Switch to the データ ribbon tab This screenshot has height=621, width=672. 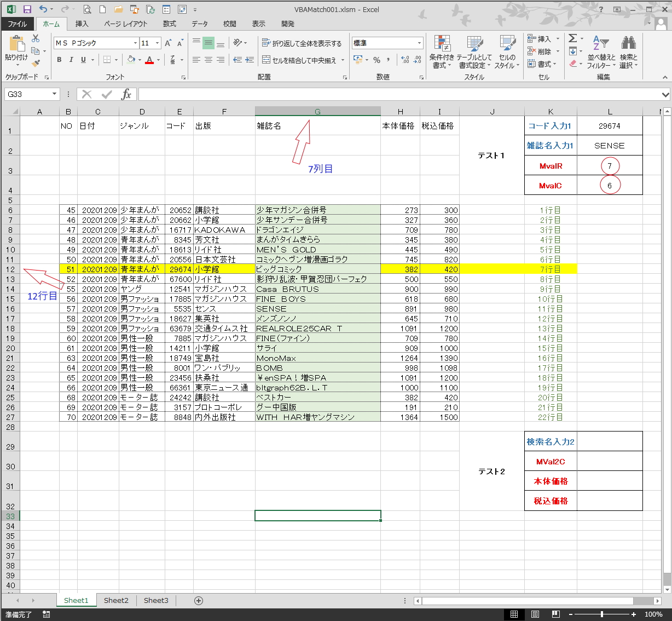(x=200, y=24)
